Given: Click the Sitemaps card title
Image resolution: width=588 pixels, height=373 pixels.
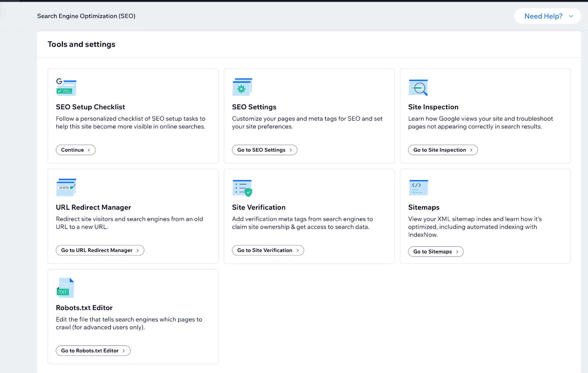Looking at the screenshot, I should pyautogui.click(x=424, y=207).
